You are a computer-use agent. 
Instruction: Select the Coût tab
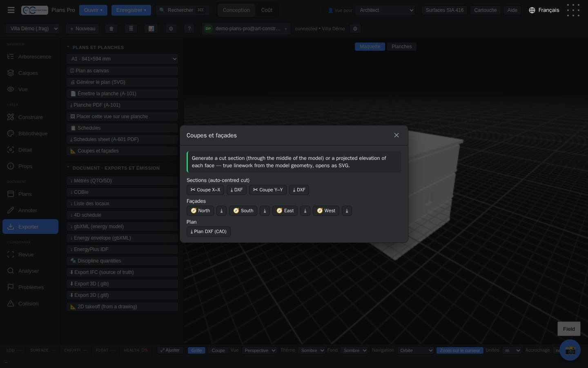point(267,10)
